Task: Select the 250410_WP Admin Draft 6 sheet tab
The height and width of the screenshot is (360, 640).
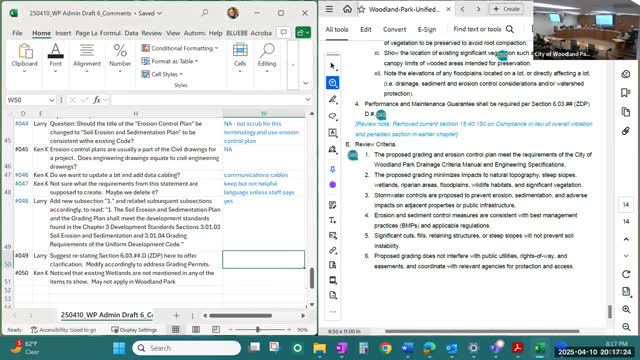Action: tap(106, 315)
